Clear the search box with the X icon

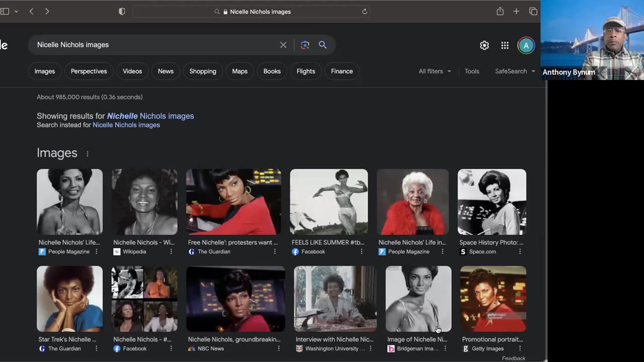click(x=283, y=45)
